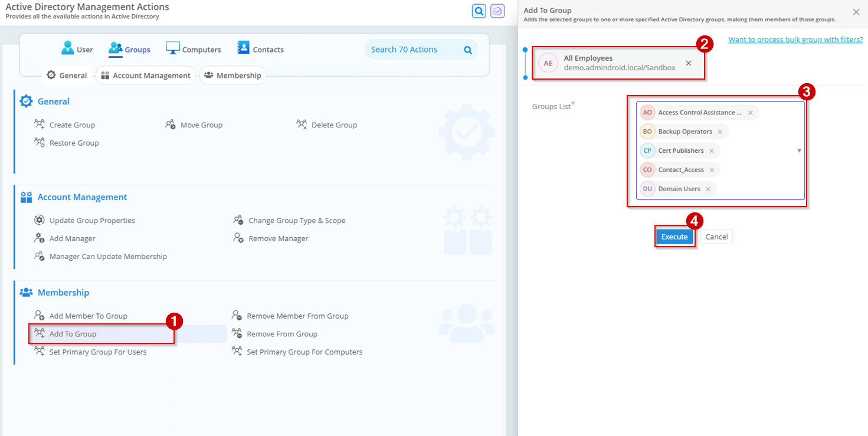Open the bulk group with filters link
This screenshot has width=868, height=436.
point(795,38)
